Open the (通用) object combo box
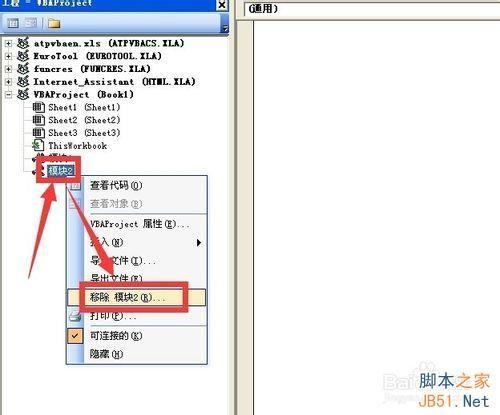 pyautogui.click(x=373, y=9)
